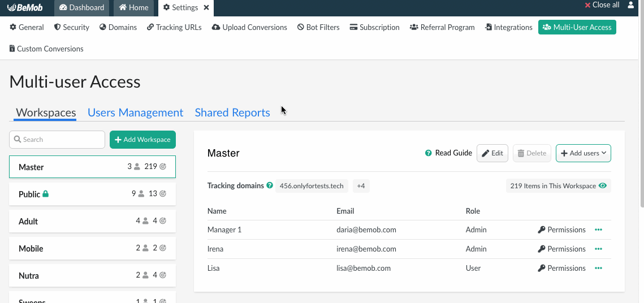Click email daria@bemob.com
This screenshot has height=303, width=644.
366,230
